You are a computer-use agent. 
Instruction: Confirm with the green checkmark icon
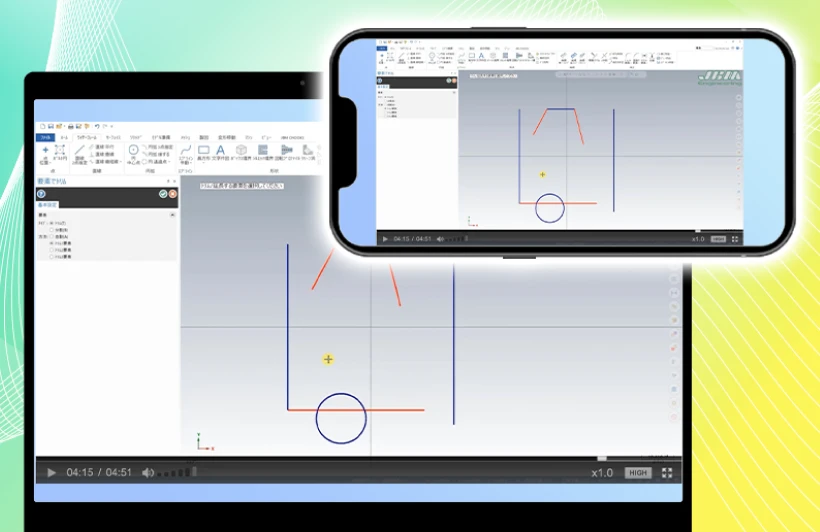[162, 194]
